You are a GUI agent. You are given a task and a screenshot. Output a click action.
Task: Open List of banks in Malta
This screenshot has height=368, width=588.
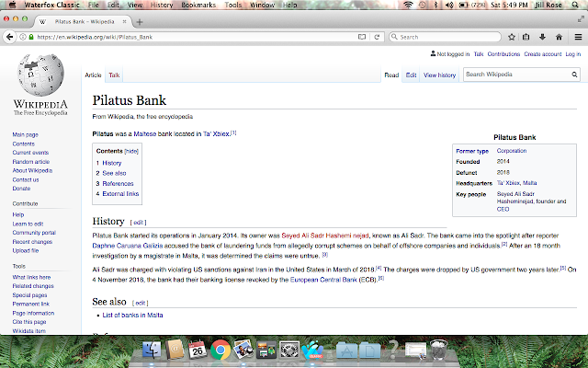[x=132, y=315]
